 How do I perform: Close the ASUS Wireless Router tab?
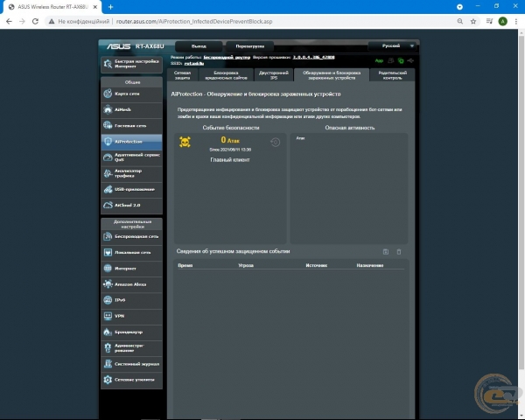95,7
